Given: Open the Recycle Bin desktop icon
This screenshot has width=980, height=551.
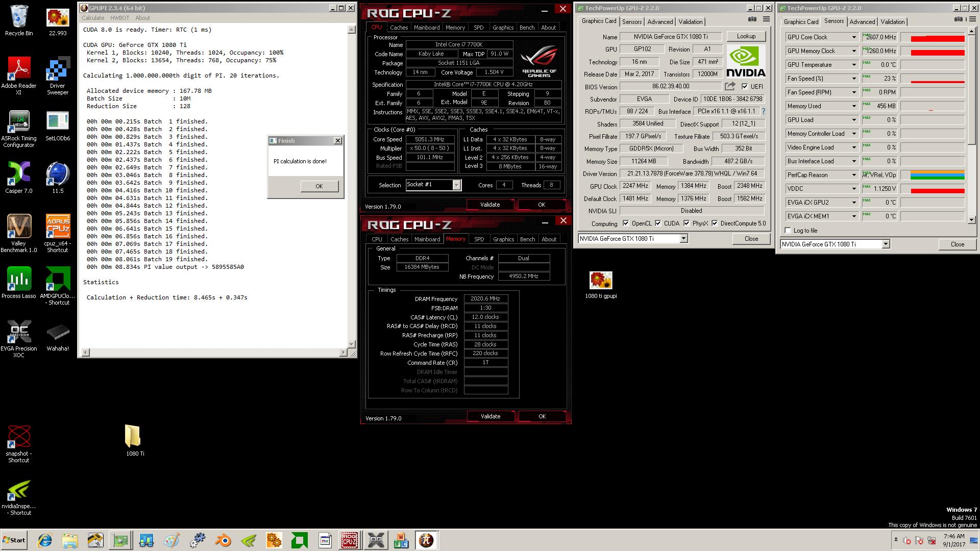Looking at the screenshot, I should point(19,20).
